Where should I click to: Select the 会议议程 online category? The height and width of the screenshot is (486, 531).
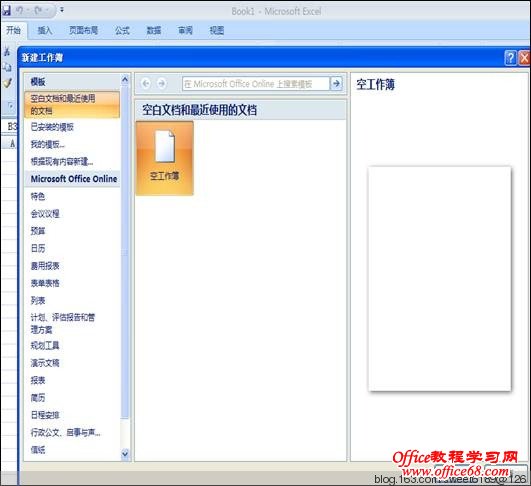coord(45,214)
